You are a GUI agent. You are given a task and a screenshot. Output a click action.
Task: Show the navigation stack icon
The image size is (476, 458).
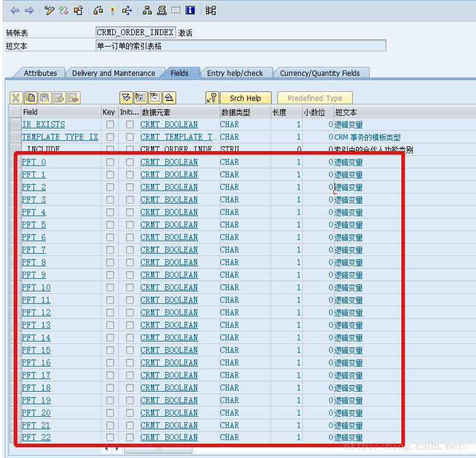162,11
